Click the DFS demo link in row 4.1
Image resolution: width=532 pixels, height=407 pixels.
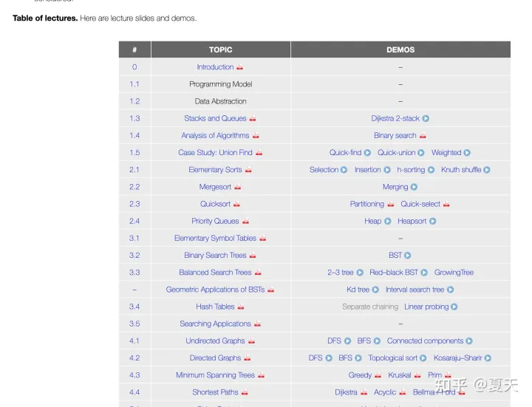(334, 341)
